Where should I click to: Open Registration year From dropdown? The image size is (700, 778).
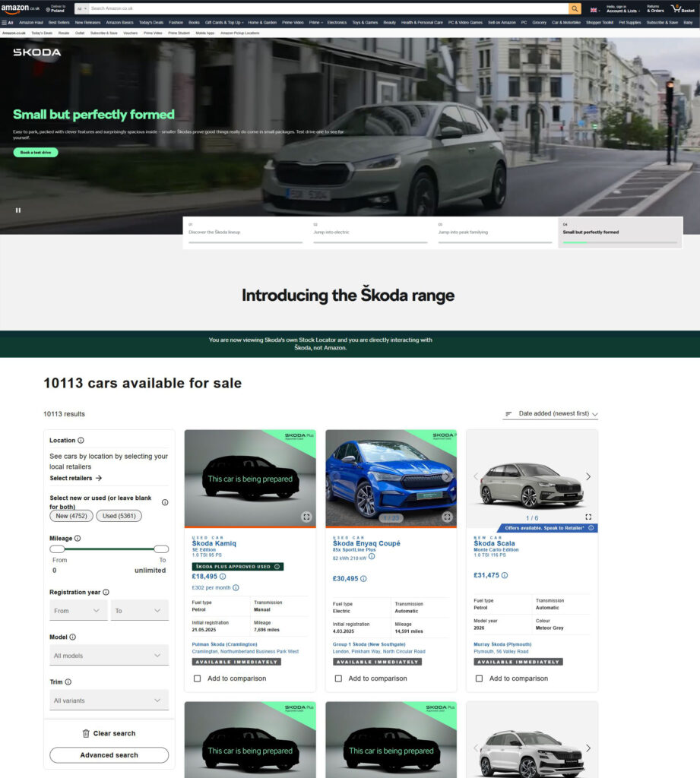point(78,610)
